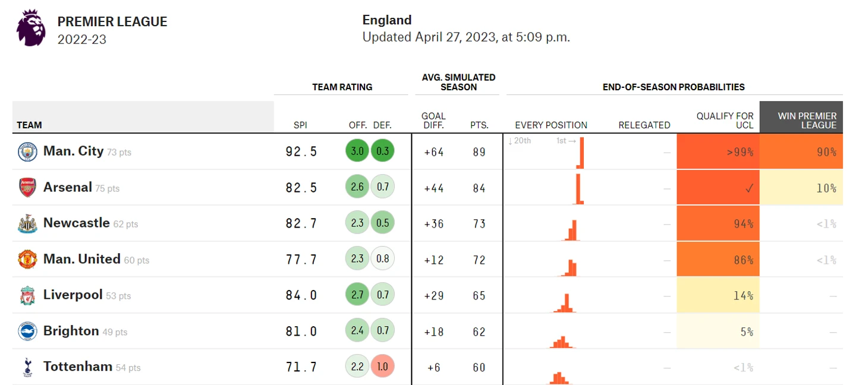This screenshot has height=385, width=868.
Task: Click the Brighton club crest
Action: [27, 332]
